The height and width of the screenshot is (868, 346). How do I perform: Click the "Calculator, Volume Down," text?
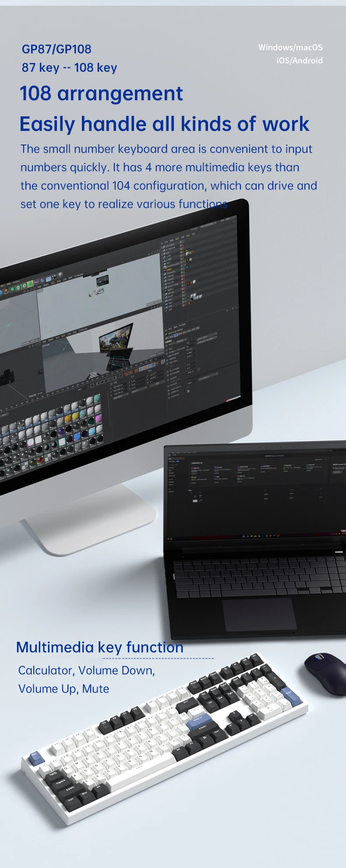(x=87, y=670)
